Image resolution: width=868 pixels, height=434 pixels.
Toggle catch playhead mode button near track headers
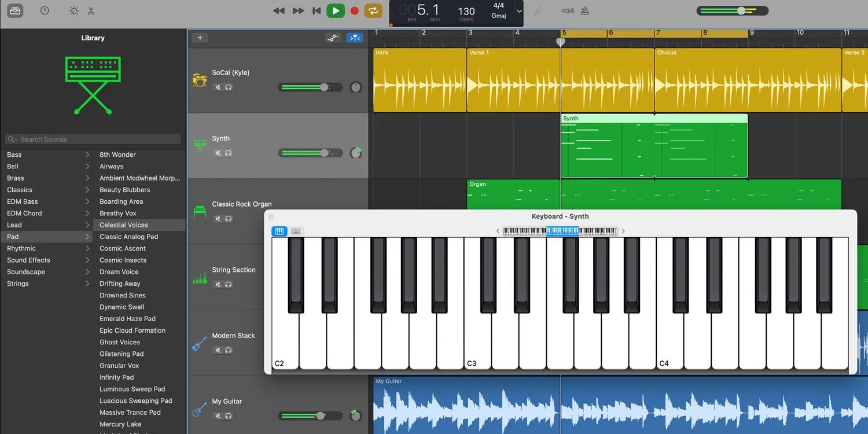tap(355, 37)
